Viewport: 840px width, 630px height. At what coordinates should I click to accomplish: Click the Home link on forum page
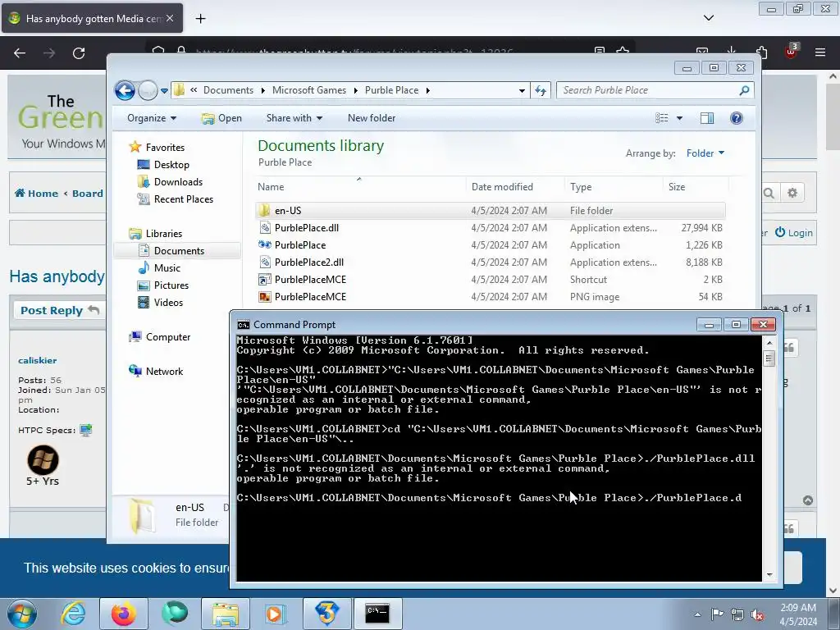click(x=36, y=194)
